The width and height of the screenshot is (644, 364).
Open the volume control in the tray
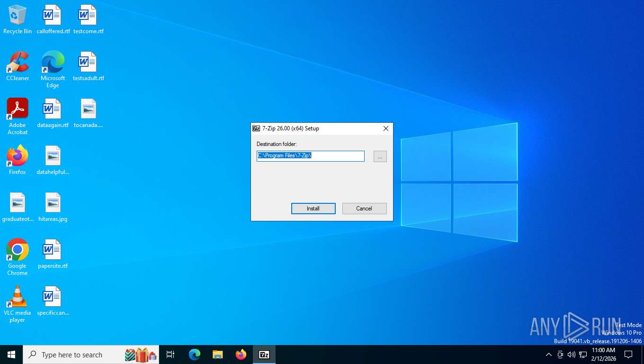click(572, 355)
